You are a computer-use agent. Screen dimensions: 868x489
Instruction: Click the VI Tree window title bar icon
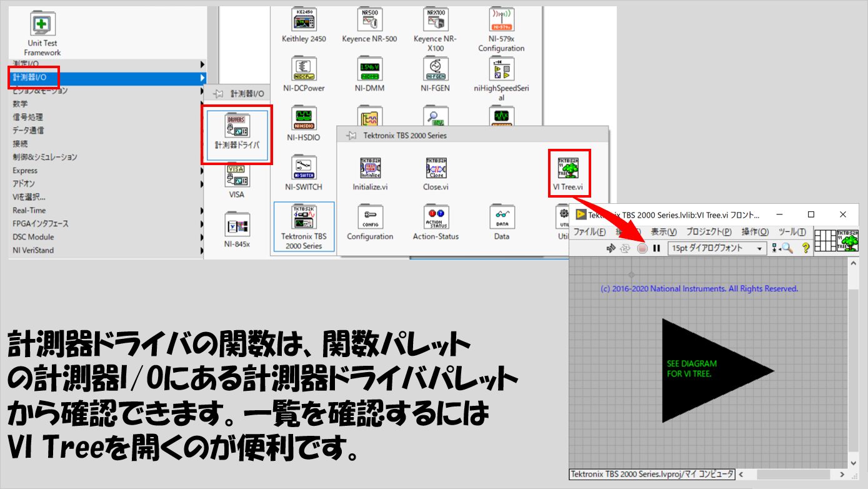pyautogui.click(x=581, y=214)
